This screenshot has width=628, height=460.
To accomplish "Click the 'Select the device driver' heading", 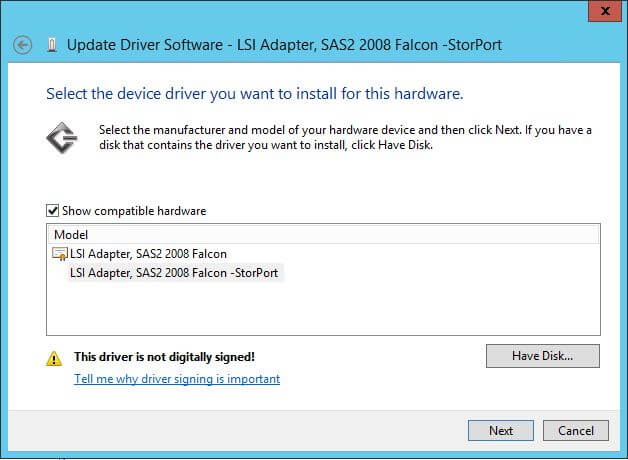I will [x=254, y=94].
